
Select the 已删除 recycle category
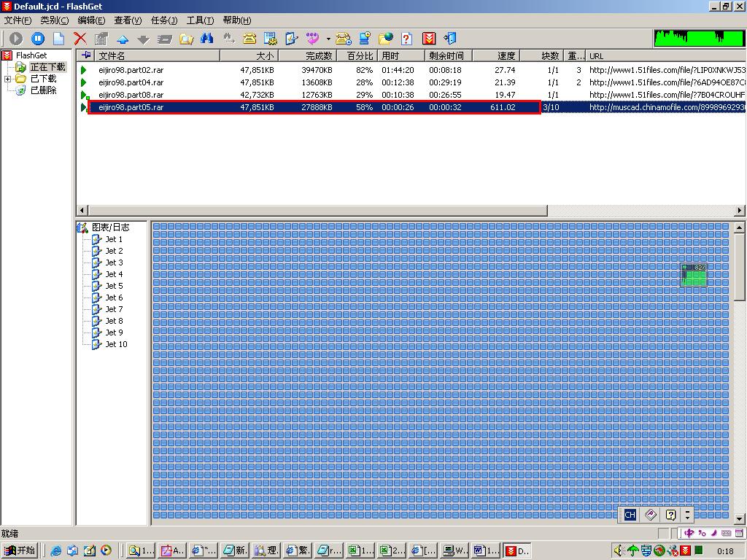pos(43,90)
